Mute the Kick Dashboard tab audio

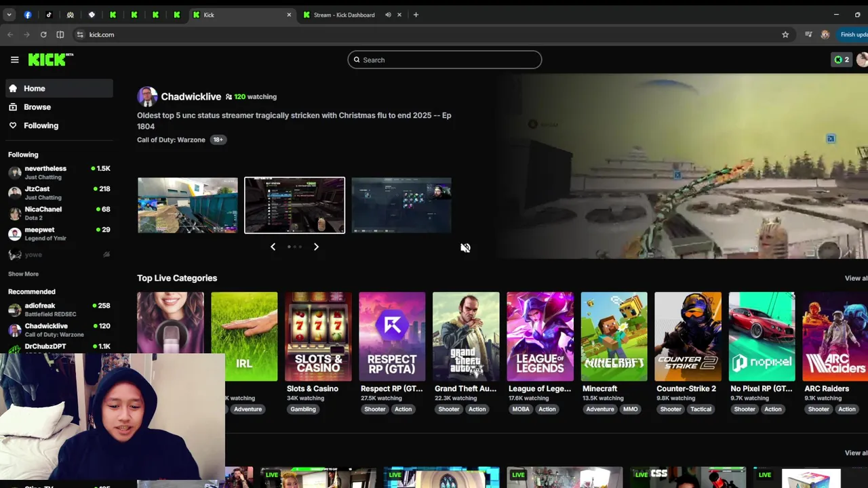pos(388,15)
